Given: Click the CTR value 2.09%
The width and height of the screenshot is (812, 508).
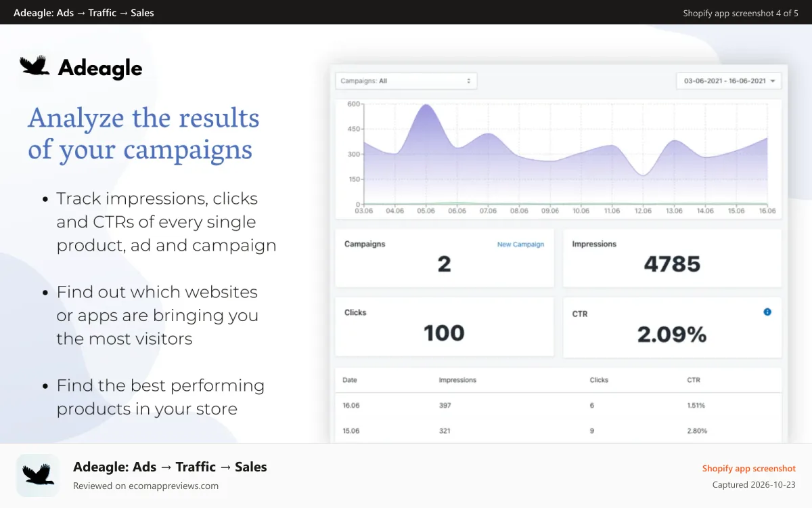Looking at the screenshot, I should (672, 334).
